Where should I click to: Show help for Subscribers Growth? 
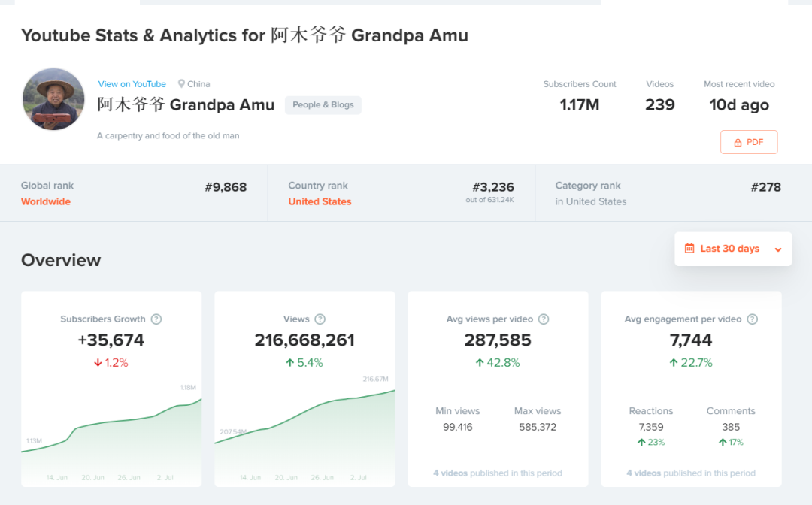pos(156,319)
